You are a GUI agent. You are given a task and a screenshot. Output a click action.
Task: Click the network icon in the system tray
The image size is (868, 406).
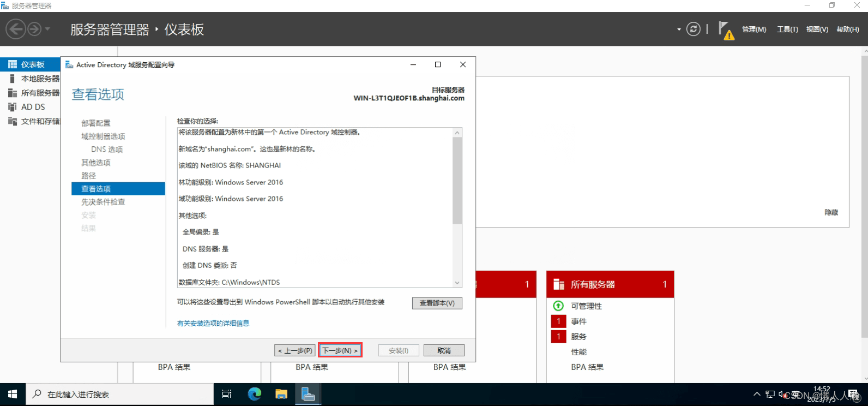tap(770, 394)
